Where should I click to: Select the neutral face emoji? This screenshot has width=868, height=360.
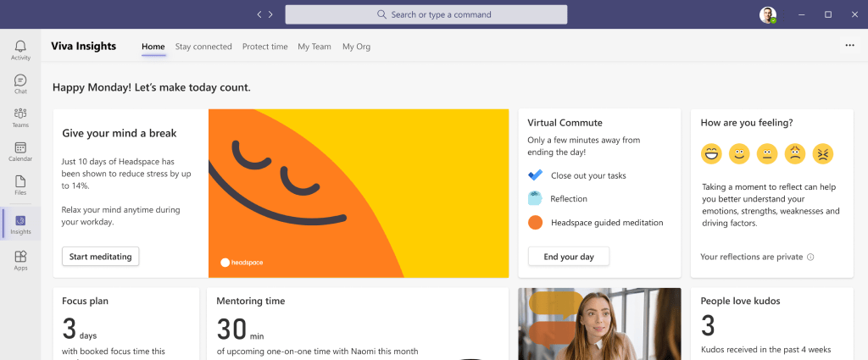766,153
